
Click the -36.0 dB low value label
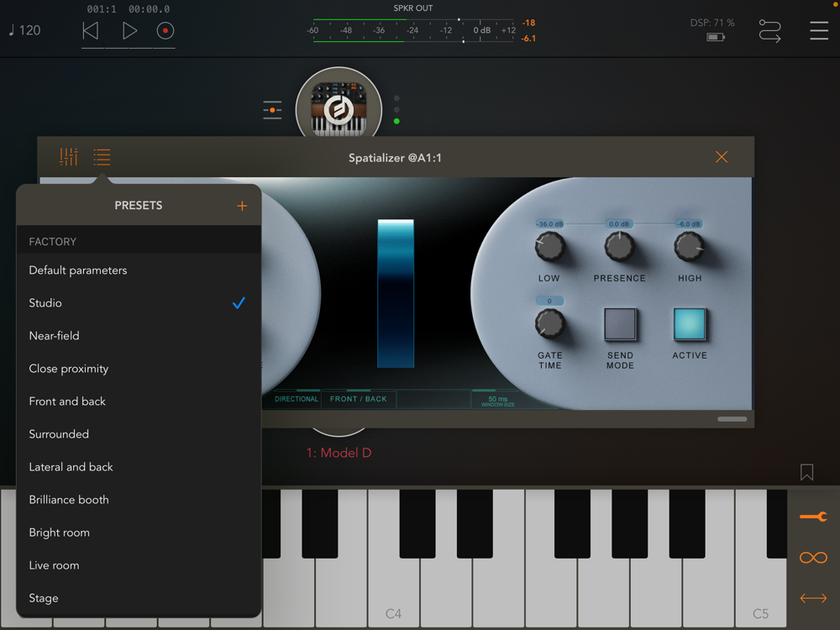[x=549, y=224]
